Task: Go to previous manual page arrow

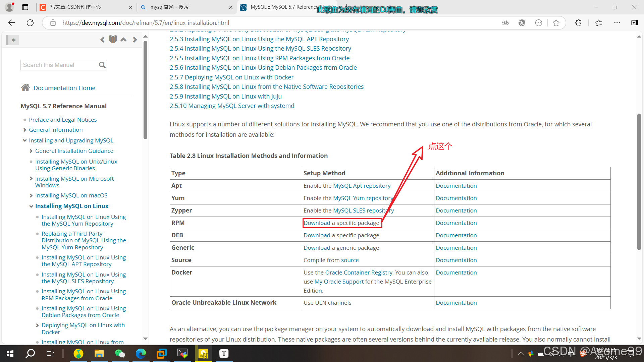Action: [102, 40]
